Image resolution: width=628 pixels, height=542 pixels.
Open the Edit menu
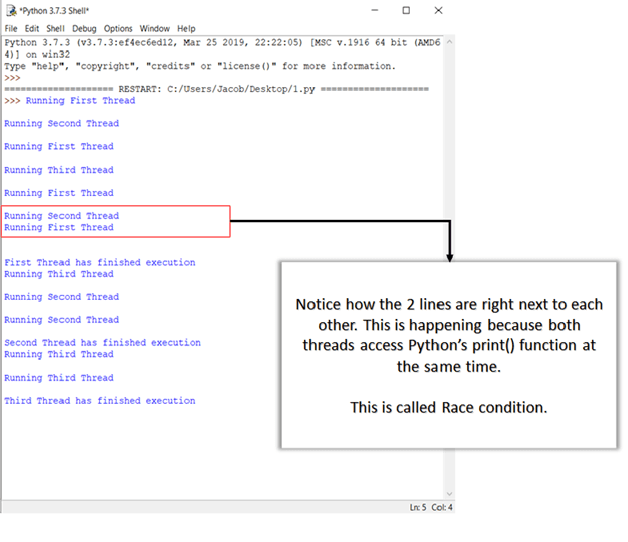pos(32,29)
